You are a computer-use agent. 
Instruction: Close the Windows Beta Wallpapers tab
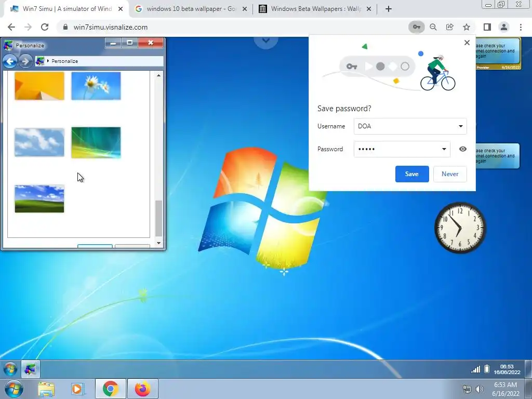(369, 9)
